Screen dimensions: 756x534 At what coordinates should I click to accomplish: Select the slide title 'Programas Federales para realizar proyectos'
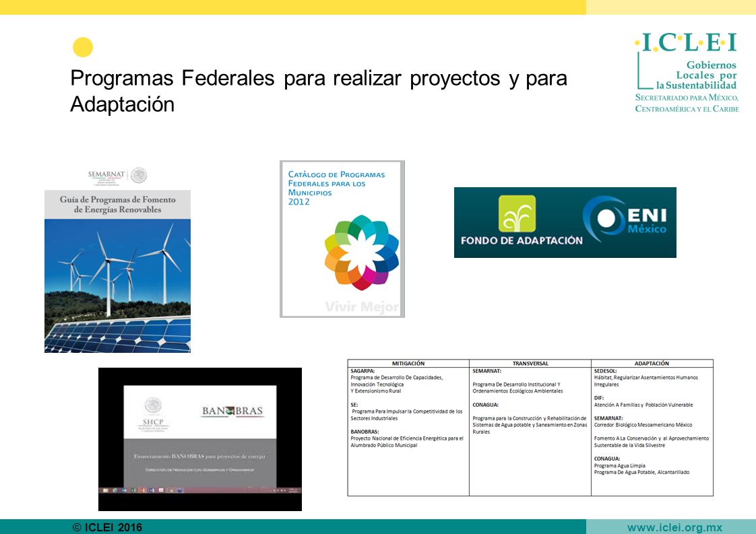coord(318,91)
